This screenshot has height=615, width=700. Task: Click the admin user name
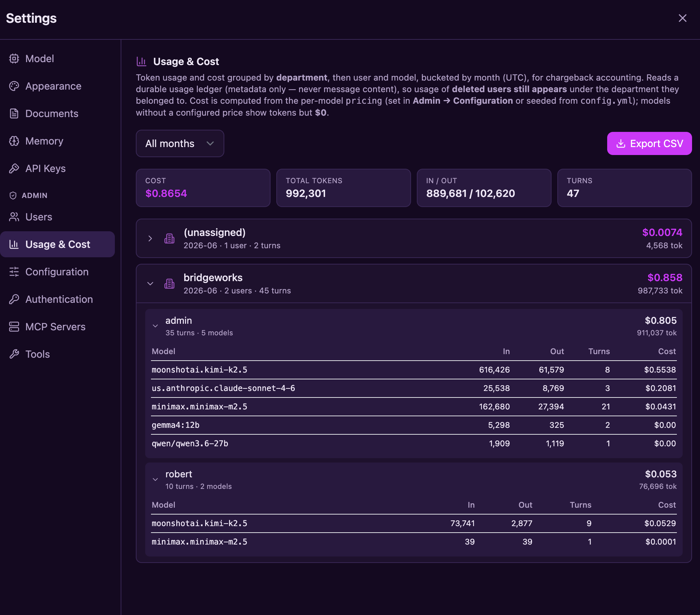click(x=178, y=321)
